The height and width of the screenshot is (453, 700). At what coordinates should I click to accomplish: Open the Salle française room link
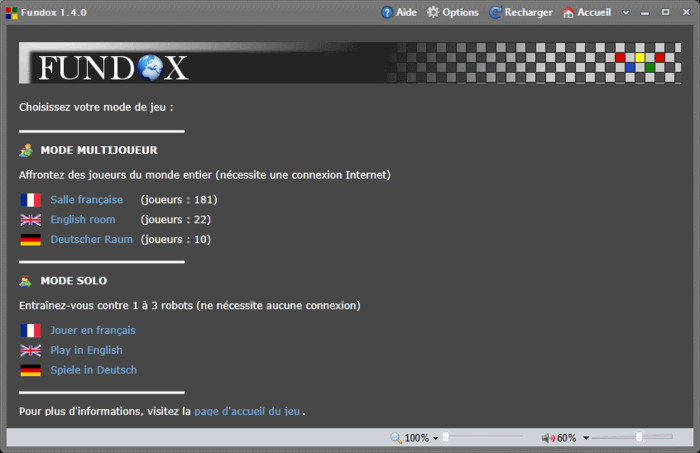pos(87,199)
